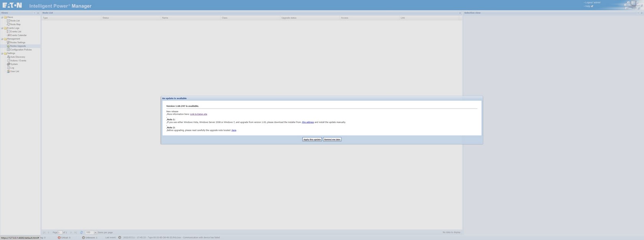644x240 pixels.
Task: Click the gear icon in Views panel header
Action: (x=38, y=13)
